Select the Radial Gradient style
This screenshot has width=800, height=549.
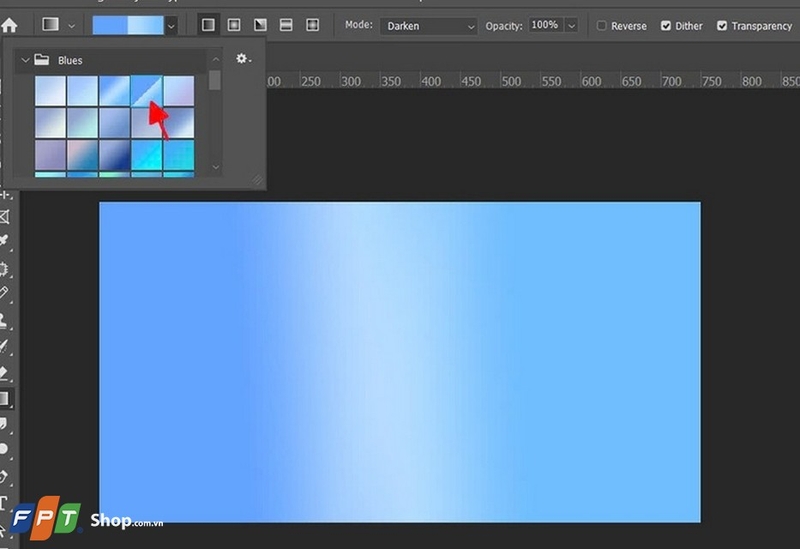click(234, 25)
